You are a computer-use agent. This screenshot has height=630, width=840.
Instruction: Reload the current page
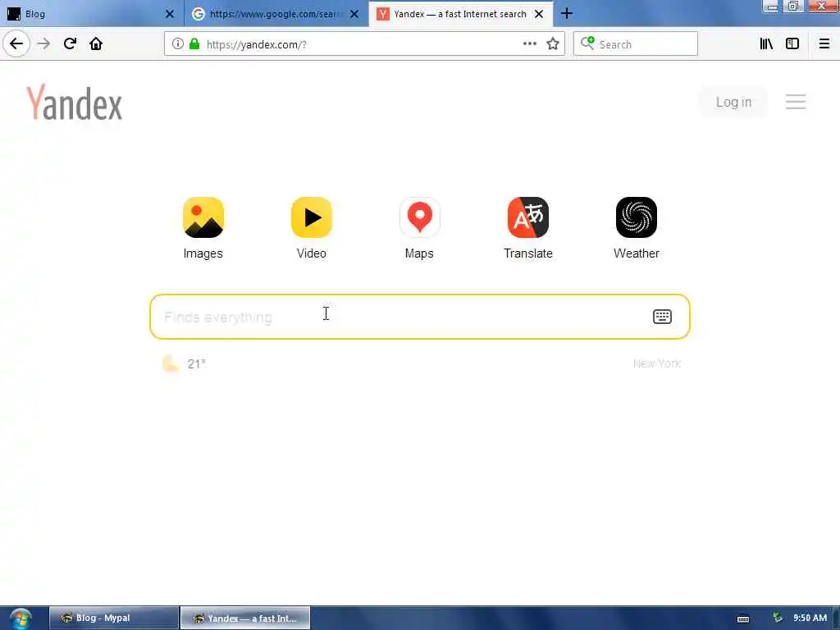(70, 44)
